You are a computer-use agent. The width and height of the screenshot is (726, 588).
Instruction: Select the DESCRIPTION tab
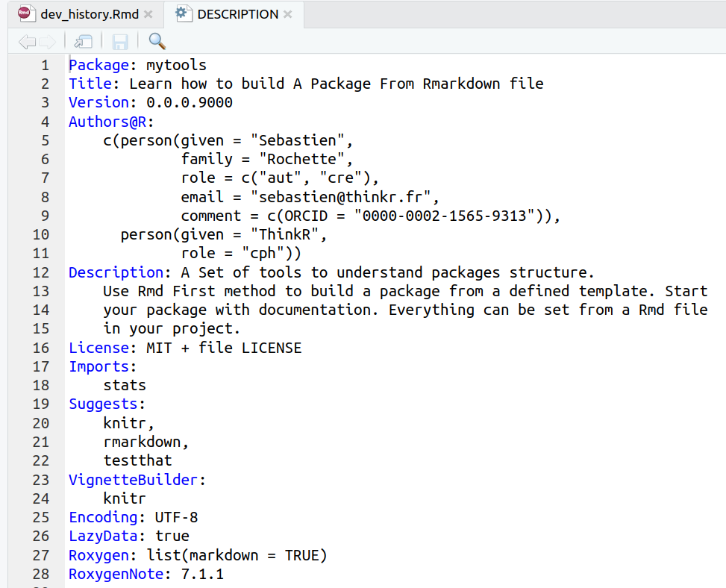(x=237, y=14)
